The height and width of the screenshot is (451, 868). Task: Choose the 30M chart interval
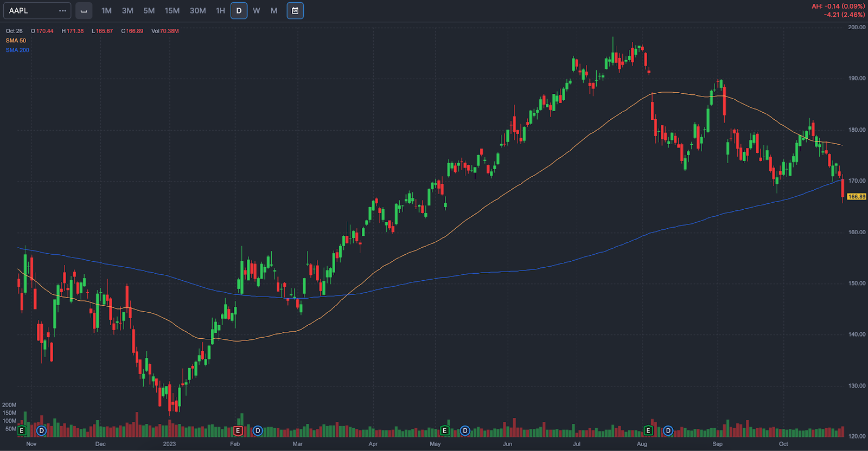coord(197,11)
